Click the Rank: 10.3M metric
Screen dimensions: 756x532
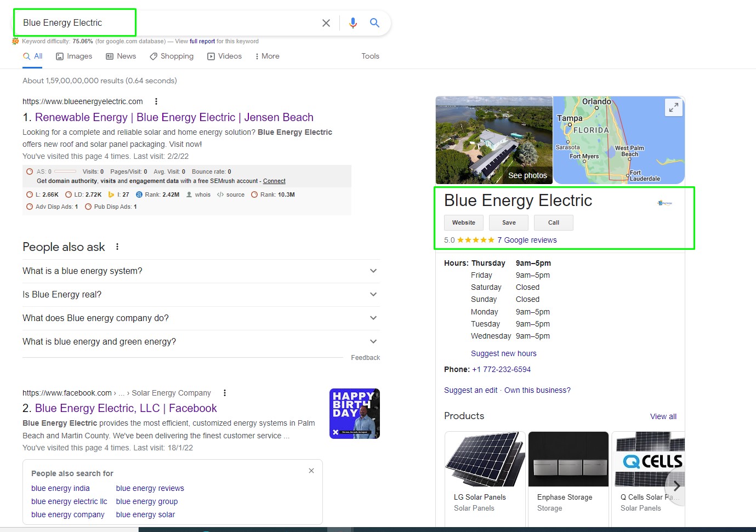(x=273, y=195)
